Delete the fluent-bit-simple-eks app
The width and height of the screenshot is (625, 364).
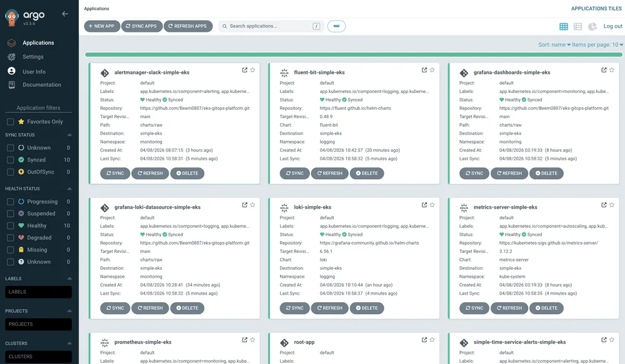click(367, 173)
